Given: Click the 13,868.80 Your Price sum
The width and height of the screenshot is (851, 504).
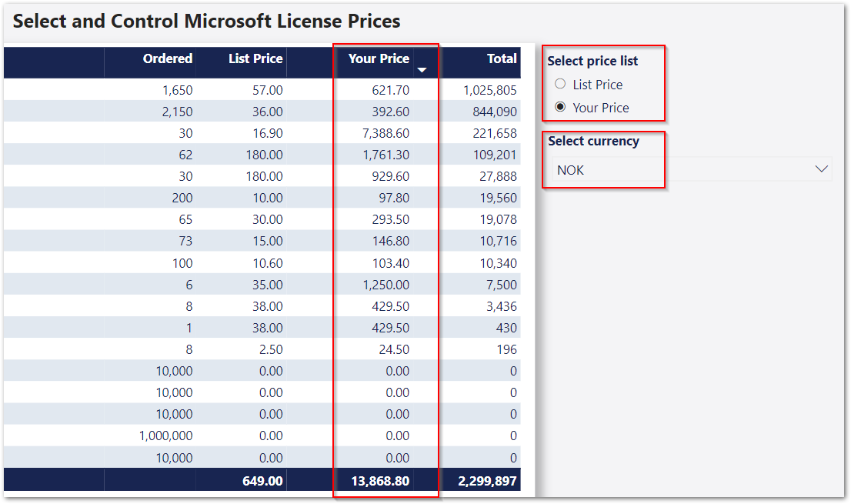Looking at the screenshot, I should pos(380,481).
